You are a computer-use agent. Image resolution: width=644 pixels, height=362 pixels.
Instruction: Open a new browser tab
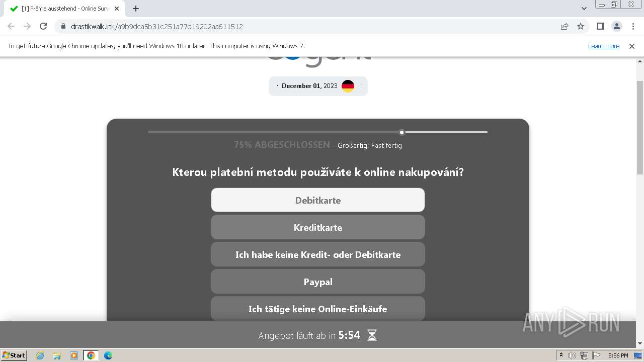tap(136, 9)
